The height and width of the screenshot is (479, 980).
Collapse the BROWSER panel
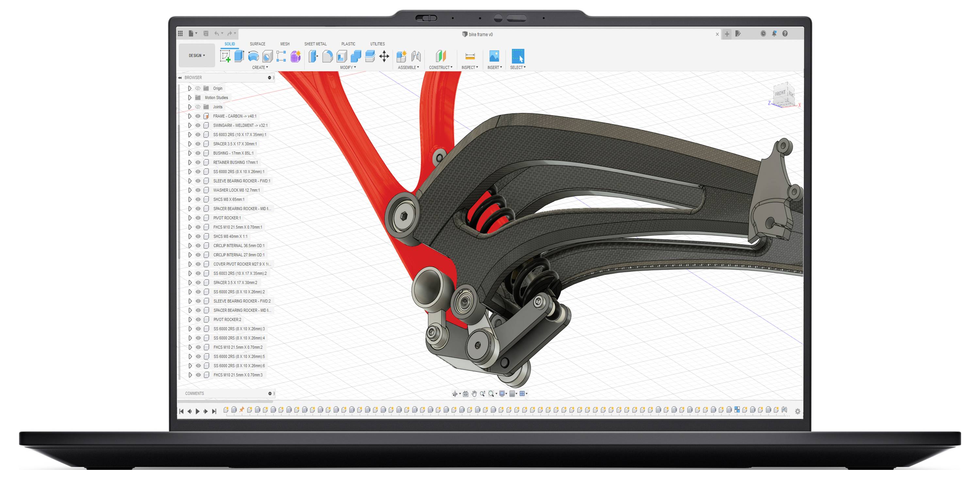pyautogui.click(x=179, y=78)
